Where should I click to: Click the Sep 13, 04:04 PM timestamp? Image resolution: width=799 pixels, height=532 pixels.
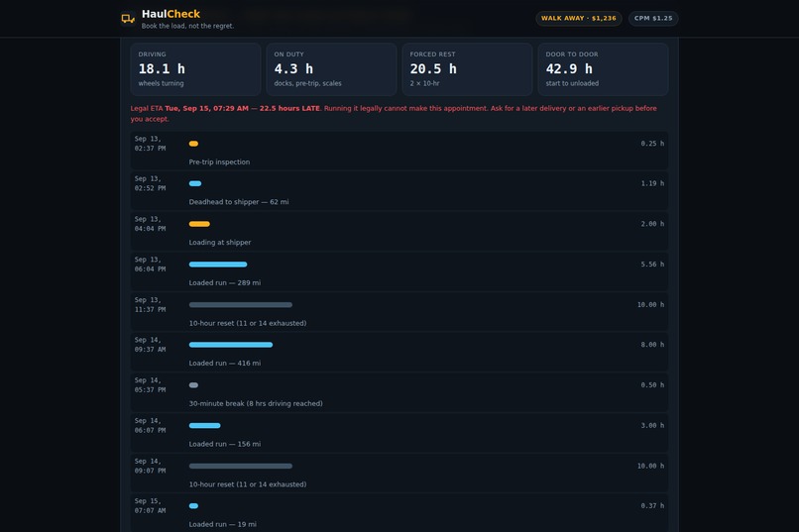pos(151,224)
